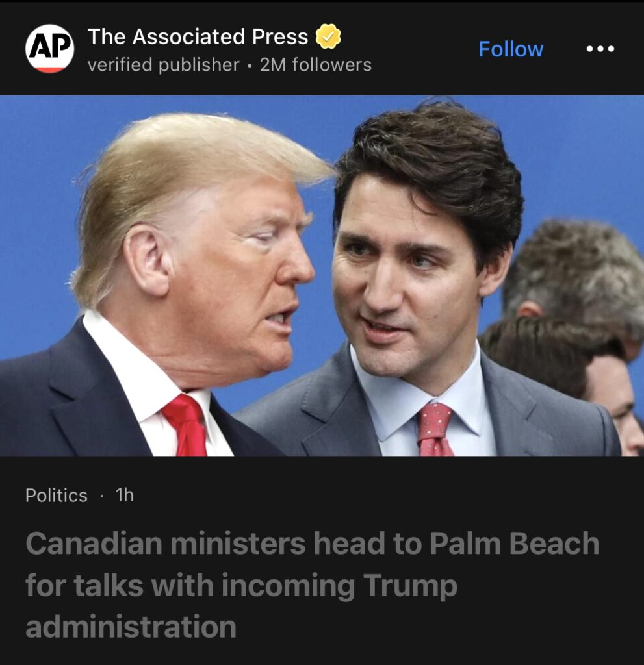
Task: Click the '1h' post timestamp
Action: tap(124, 494)
